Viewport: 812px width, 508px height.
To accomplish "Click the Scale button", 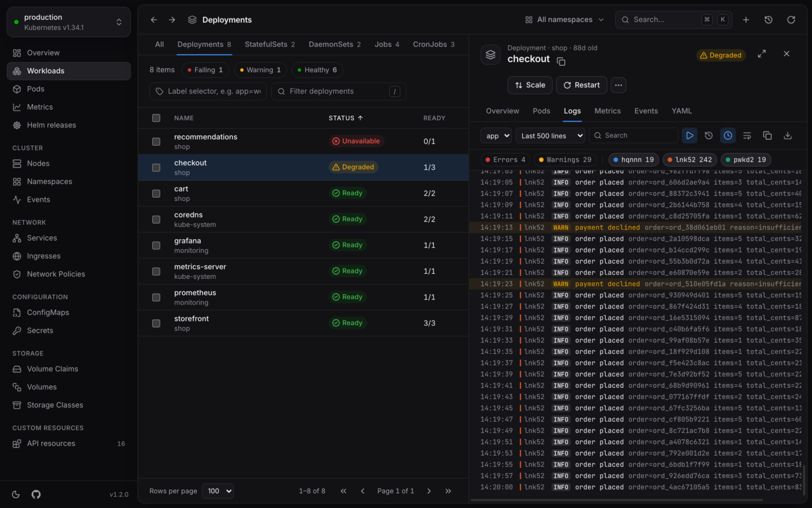I will (x=530, y=85).
